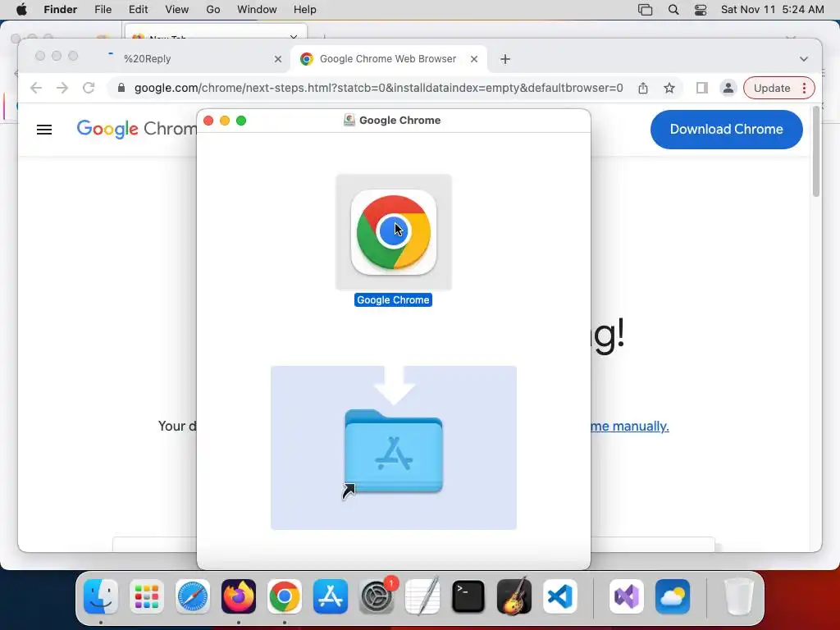This screenshot has height=630, width=840.
Task: Open Visual Studio from the dock
Action: click(627, 596)
